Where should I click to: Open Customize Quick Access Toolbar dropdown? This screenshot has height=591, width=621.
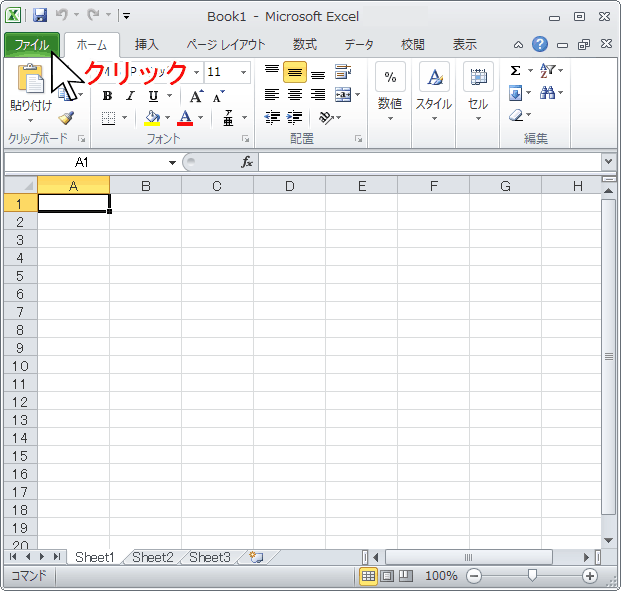[126, 16]
